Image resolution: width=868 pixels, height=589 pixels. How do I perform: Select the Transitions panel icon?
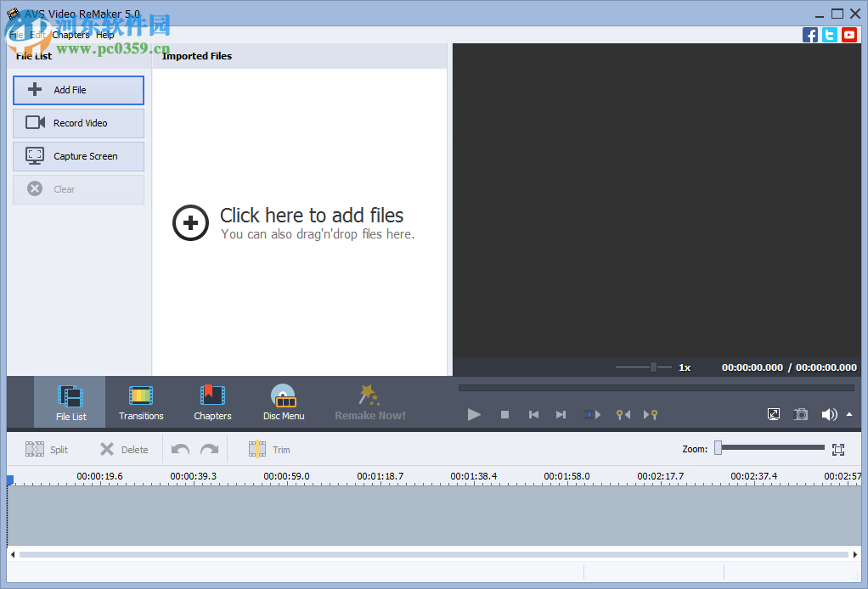coord(140,401)
